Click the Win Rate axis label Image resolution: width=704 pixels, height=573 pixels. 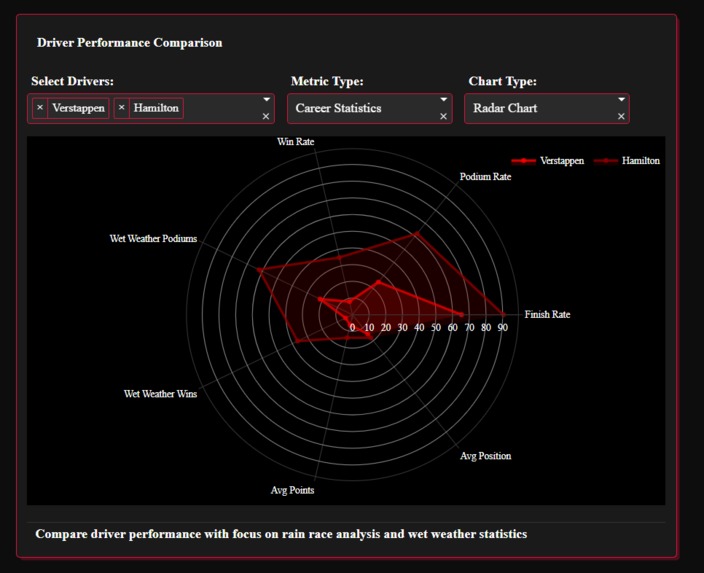[x=295, y=141]
